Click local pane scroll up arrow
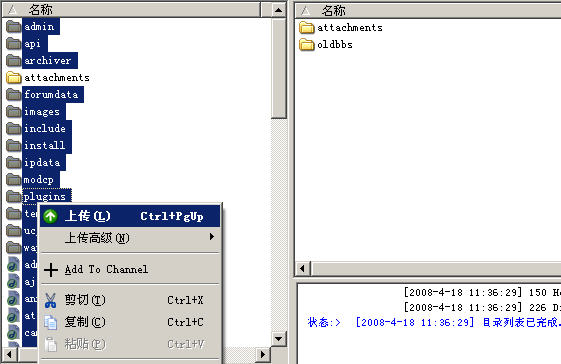Screen dimensions: 561x364 point(278,10)
